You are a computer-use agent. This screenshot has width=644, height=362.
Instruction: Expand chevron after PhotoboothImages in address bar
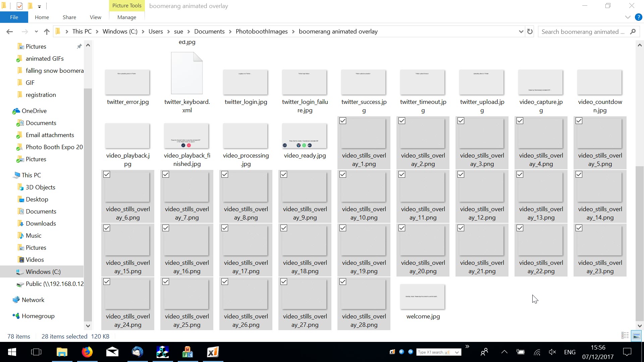293,32
